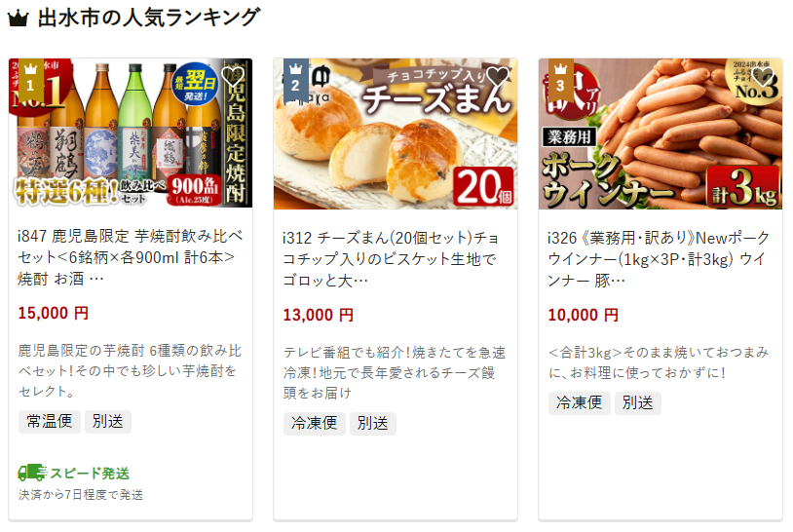Click the rank 2 crown badge
793x532 pixels.
pyautogui.click(x=295, y=81)
